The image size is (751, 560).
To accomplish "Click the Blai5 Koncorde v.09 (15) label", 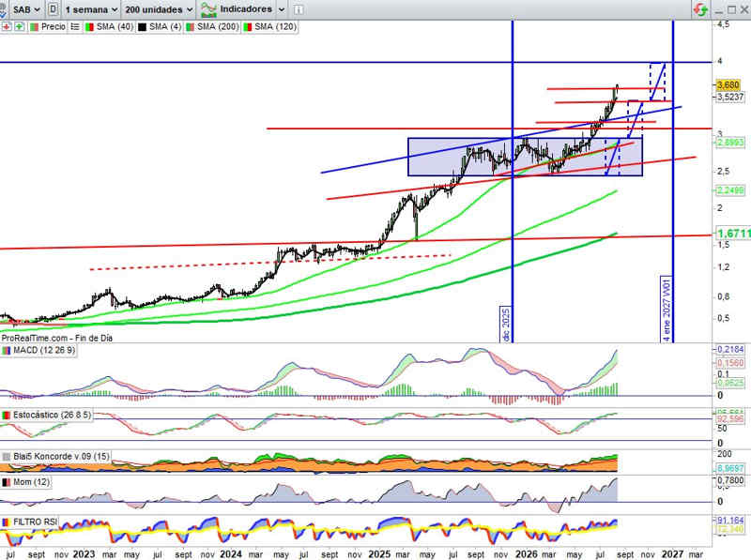I will point(61,457).
